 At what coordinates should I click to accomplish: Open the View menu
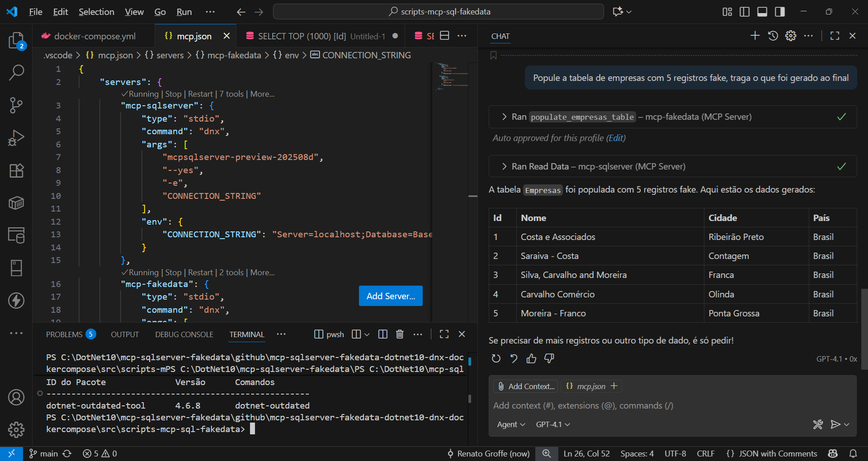(134, 12)
